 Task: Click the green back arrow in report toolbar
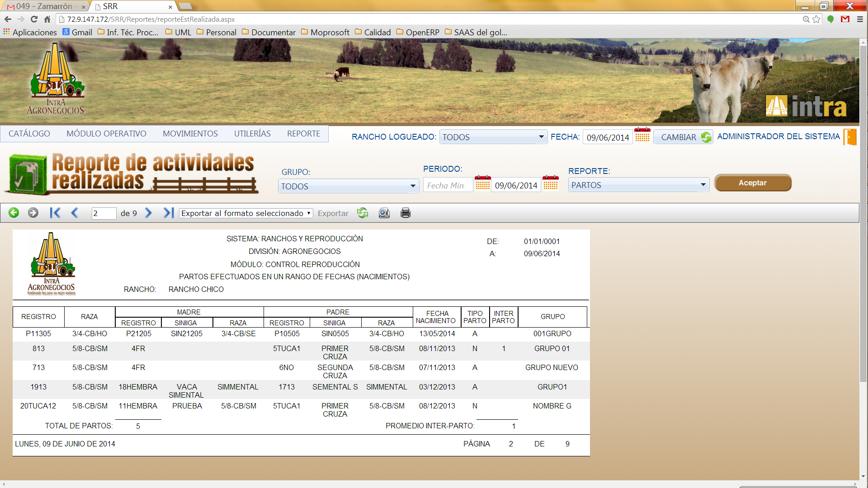click(x=14, y=213)
